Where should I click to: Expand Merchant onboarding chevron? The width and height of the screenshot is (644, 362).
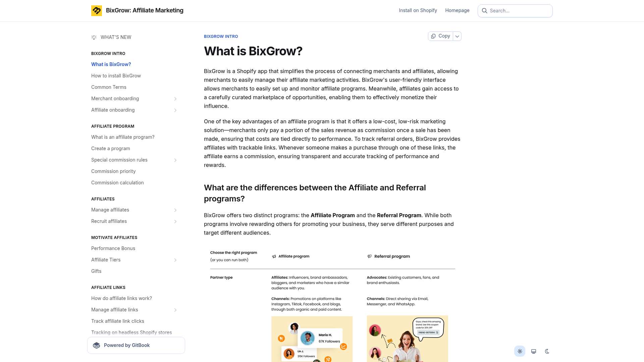coord(175,99)
